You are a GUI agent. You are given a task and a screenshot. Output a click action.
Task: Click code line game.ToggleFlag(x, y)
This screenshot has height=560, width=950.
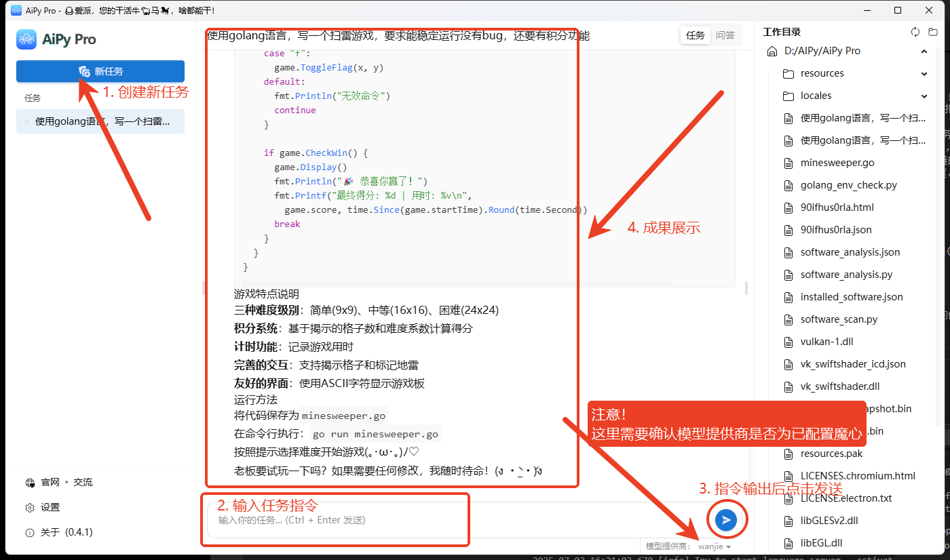(329, 68)
